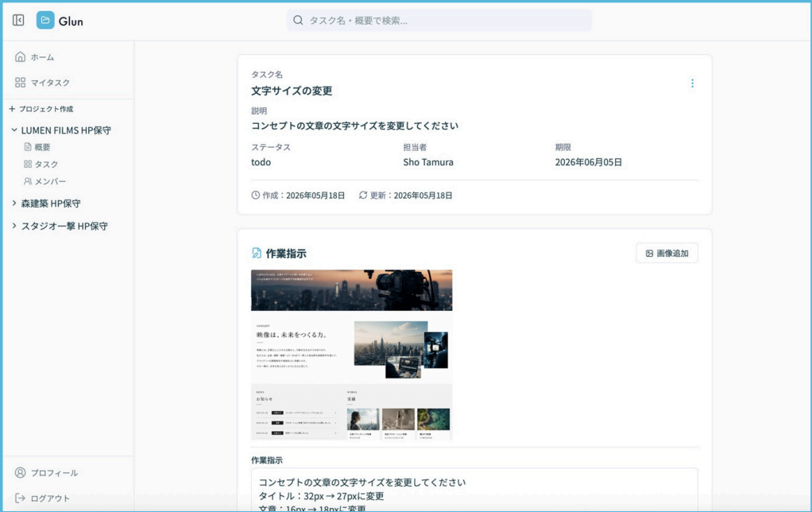Click the clock icon beside 作成
Viewport: 812px width, 512px height.
tap(255, 195)
